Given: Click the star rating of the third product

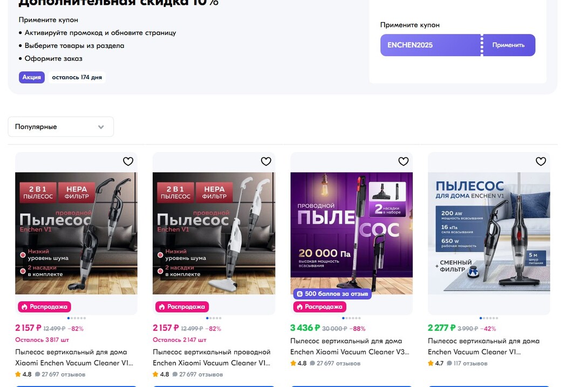Looking at the screenshot, I should (298, 363).
